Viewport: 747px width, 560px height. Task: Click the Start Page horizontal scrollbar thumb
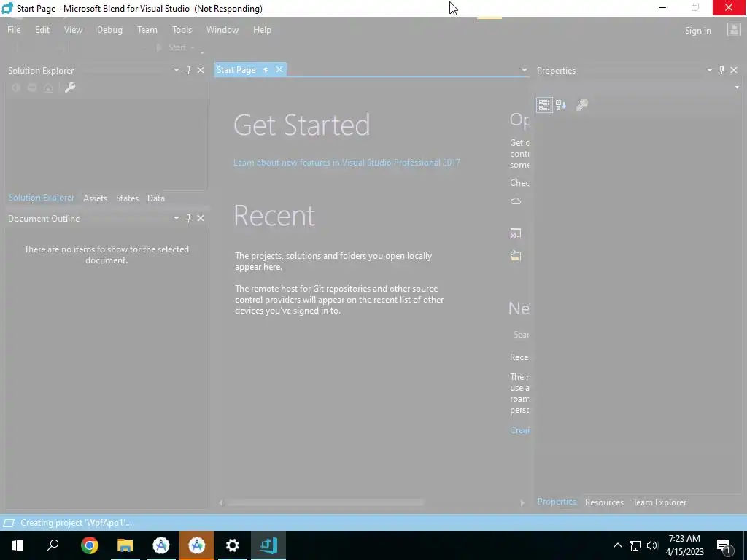coord(325,503)
